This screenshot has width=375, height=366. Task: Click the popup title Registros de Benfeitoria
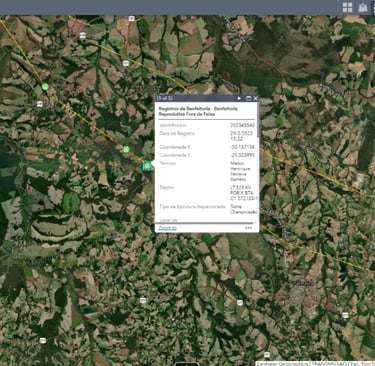point(199,111)
